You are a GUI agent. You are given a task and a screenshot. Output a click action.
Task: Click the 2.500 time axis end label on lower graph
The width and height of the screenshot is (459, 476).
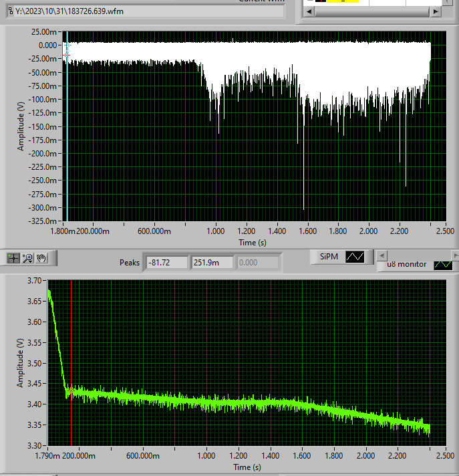coord(444,455)
